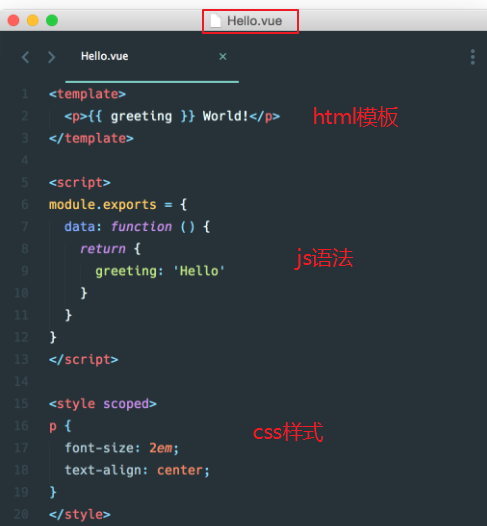Click line number 10 in the gutter
This screenshot has width=487, height=526.
(x=21, y=293)
